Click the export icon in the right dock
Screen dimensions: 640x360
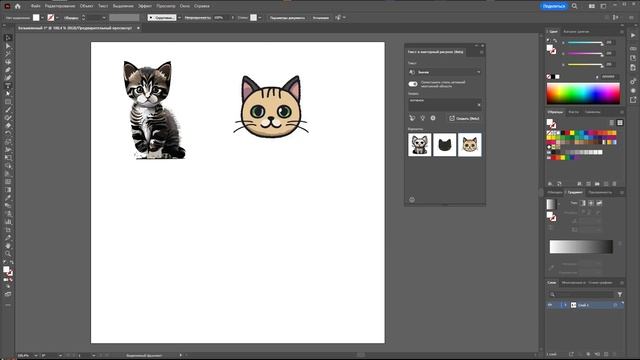[x=633, y=100]
